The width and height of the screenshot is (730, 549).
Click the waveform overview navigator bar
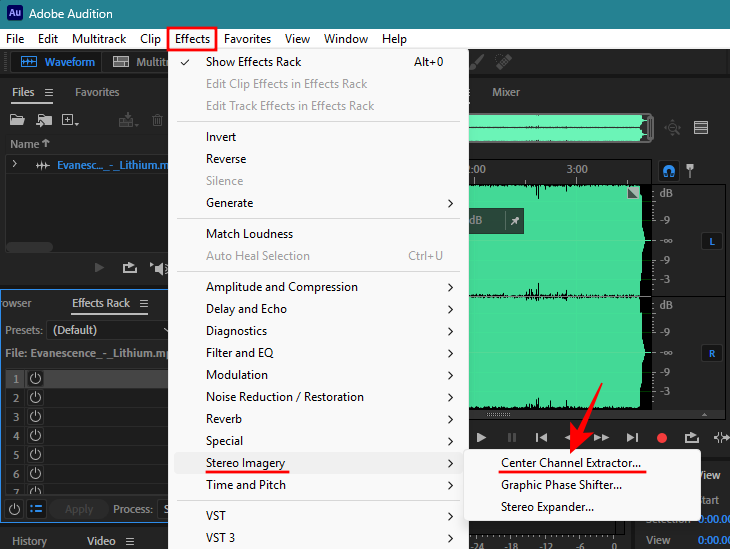tap(560, 127)
